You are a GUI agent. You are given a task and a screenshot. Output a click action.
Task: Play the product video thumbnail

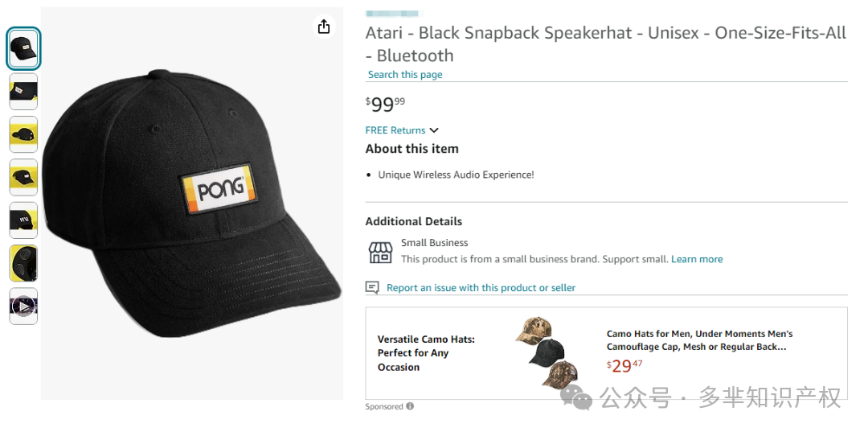click(23, 307)
